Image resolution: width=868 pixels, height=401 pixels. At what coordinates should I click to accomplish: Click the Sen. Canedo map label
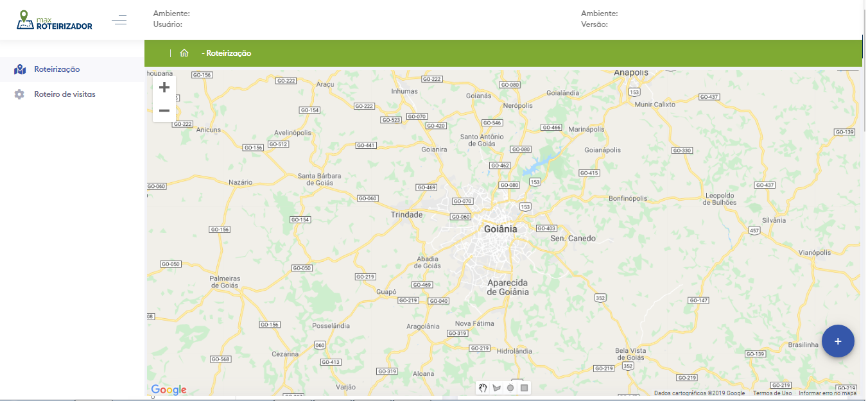(573, 238)
